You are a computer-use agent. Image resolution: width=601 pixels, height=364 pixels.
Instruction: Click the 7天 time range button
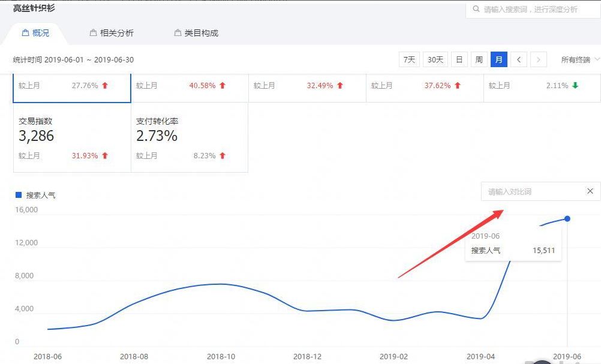pyautogui.click(x=408, y=59)
